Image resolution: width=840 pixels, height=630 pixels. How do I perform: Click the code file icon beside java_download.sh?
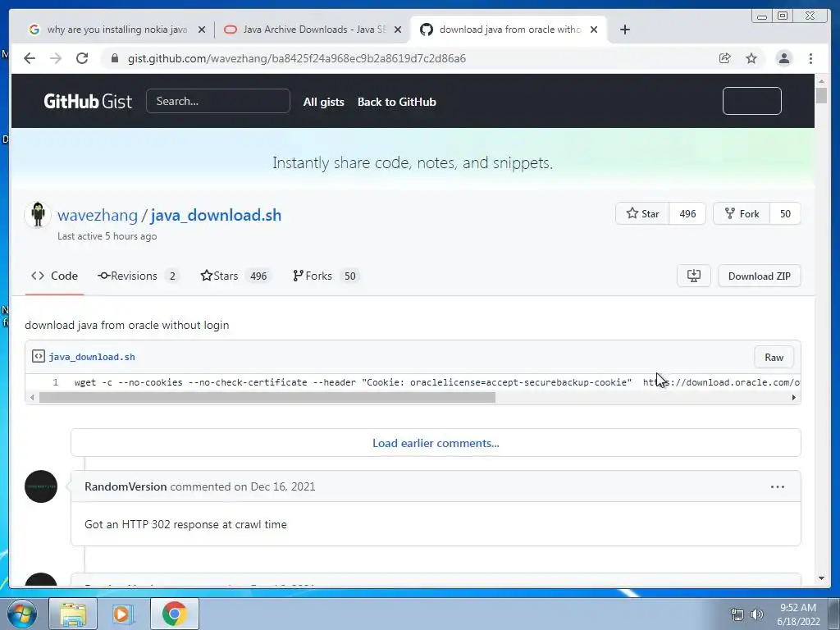(38, 356)
